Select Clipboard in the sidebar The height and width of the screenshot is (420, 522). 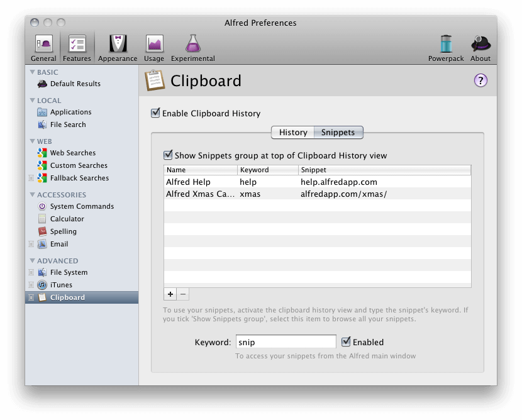point(82,297)
